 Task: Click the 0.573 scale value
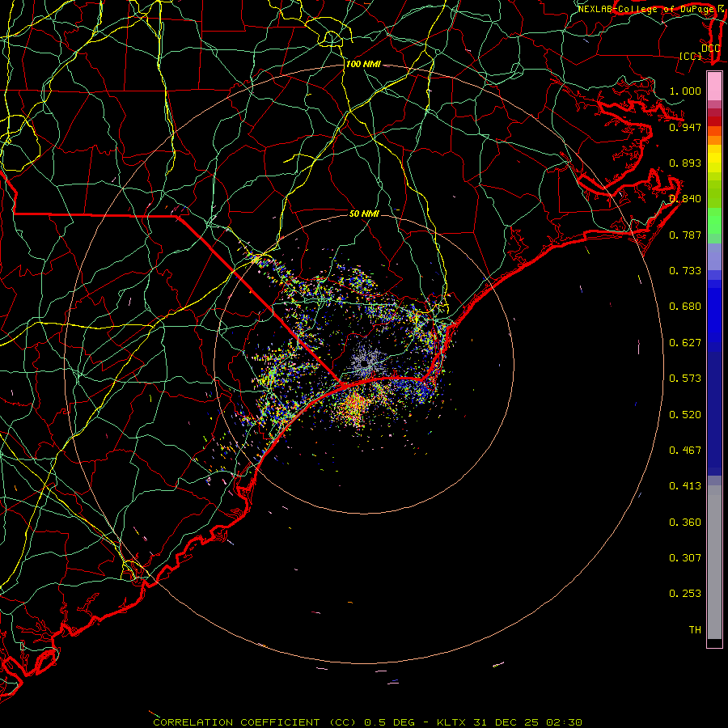point(685,379)
